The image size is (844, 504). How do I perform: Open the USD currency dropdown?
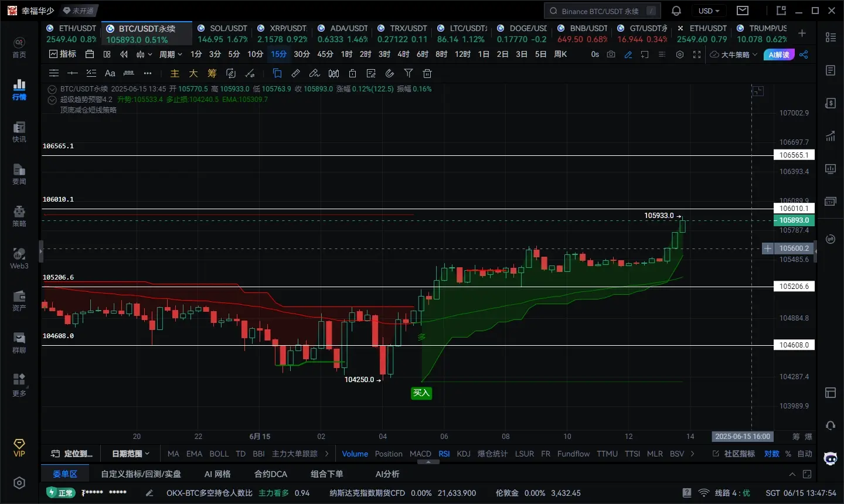pyautogui.click(x=709, y=11)
